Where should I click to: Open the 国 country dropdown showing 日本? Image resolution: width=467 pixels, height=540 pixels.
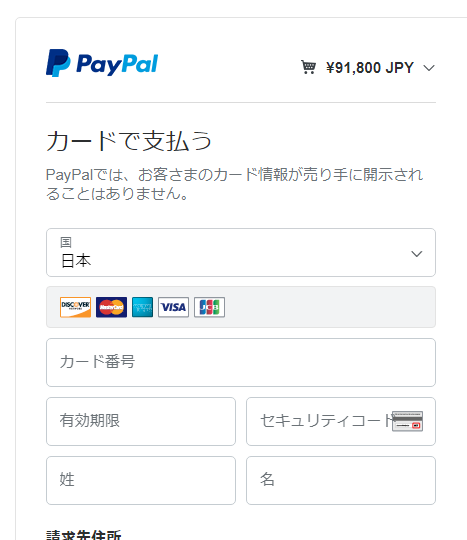tap(241, 252)
